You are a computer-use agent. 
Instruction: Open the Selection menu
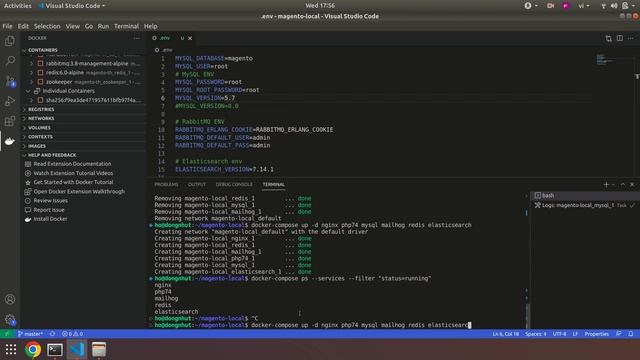[x=47, y=26]
